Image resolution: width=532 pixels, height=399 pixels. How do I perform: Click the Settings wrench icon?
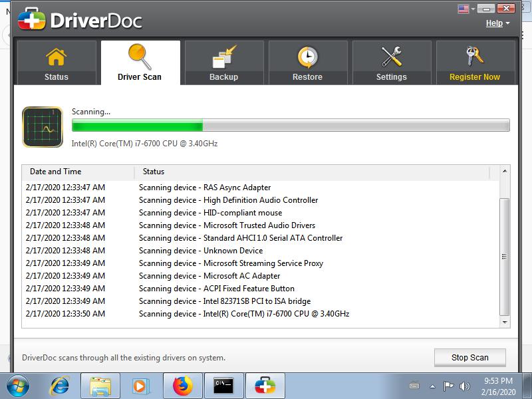pyautogui.click(x=391, y=57)
